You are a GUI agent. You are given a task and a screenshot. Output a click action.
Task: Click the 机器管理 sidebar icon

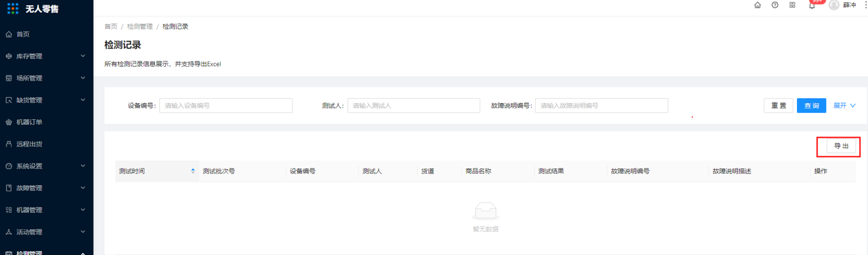click(x=9, y=210)
